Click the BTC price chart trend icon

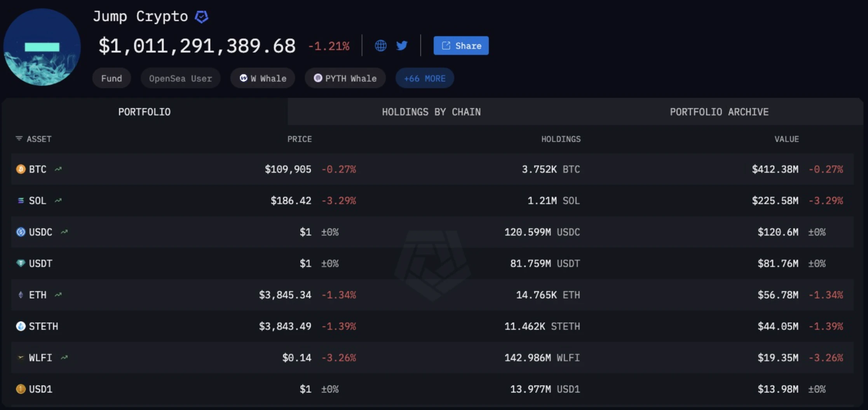58,169
